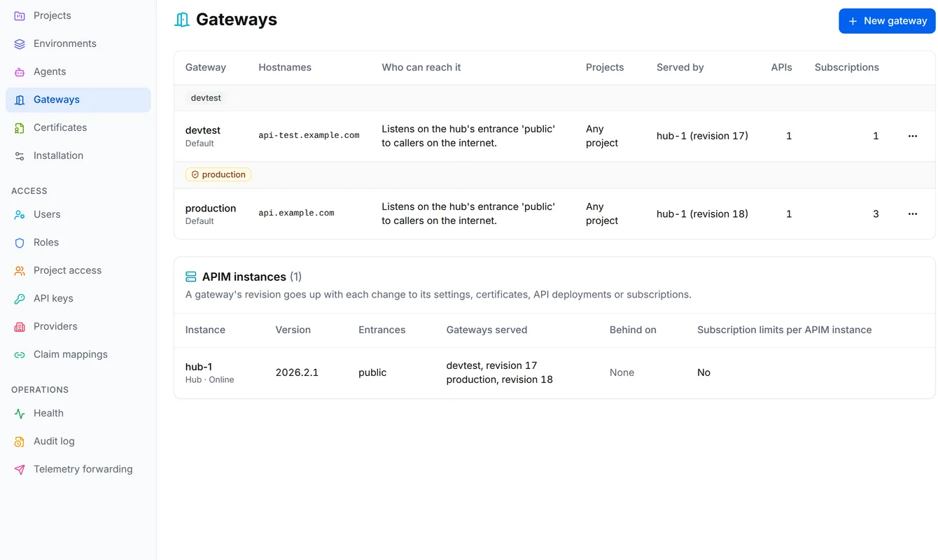Click the Roles shield icon

click(20, 242)
